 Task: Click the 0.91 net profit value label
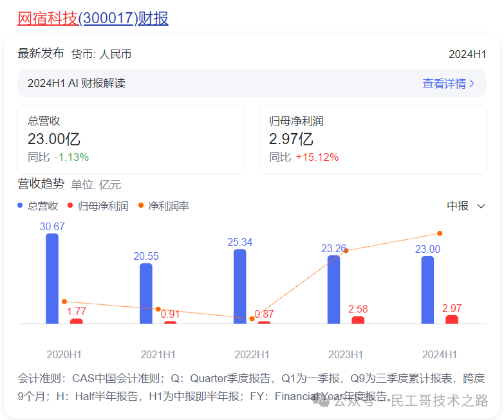click(170, 314)
